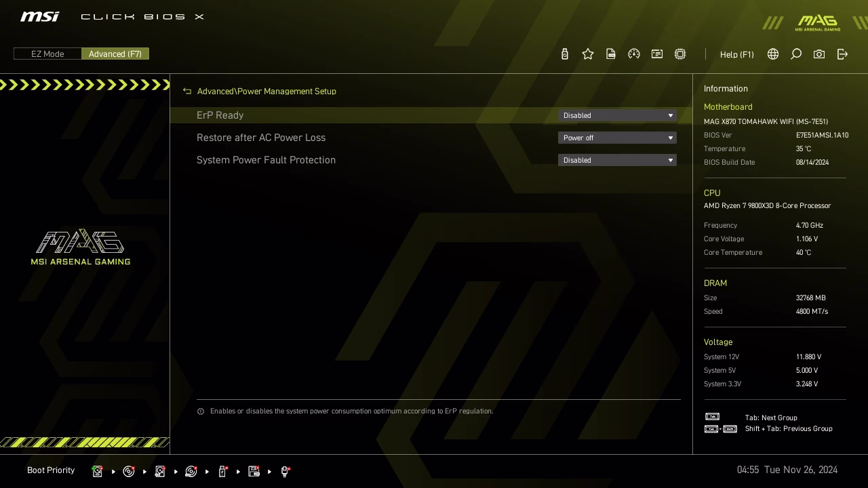This screenshot has width=868, height=488.
Task: Select the network plug boot device icon
Action: (x=285, y=471)
